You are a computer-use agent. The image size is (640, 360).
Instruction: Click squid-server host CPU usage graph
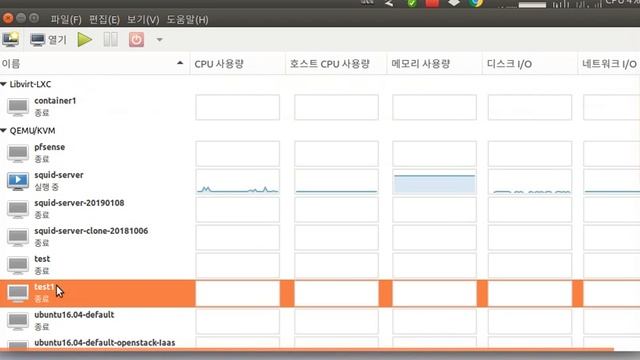tap(336, 181)
